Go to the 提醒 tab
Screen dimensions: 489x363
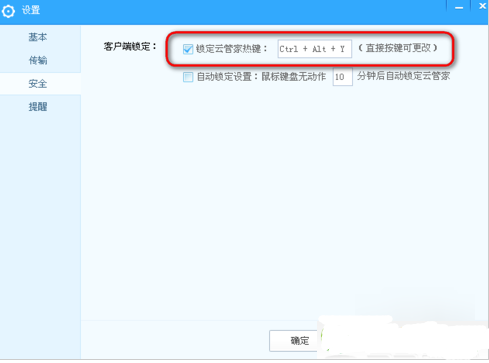click(38, 107)
